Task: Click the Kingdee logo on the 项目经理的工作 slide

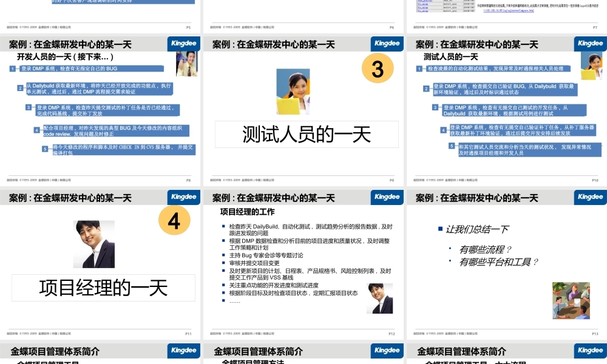Action: tap(387, 197)
